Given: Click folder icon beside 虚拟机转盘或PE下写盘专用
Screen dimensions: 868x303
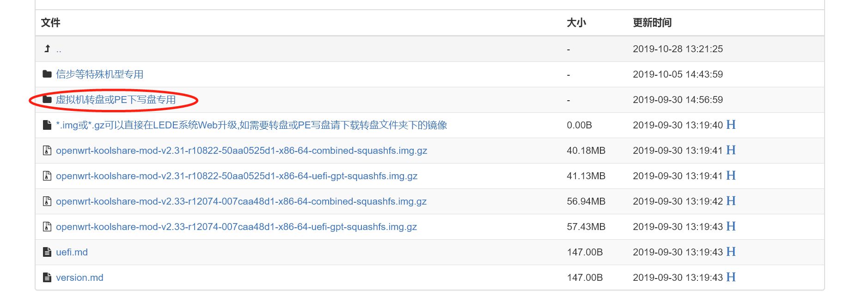Looking at the screenshot, I should coord(47,99).
